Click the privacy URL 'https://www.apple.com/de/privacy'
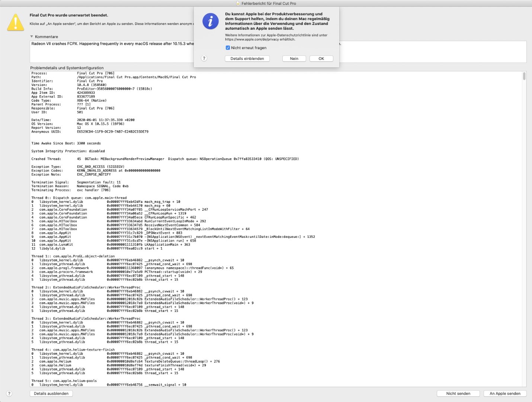Viewport: 532px width, 402px height. click(x=251, y=39)
